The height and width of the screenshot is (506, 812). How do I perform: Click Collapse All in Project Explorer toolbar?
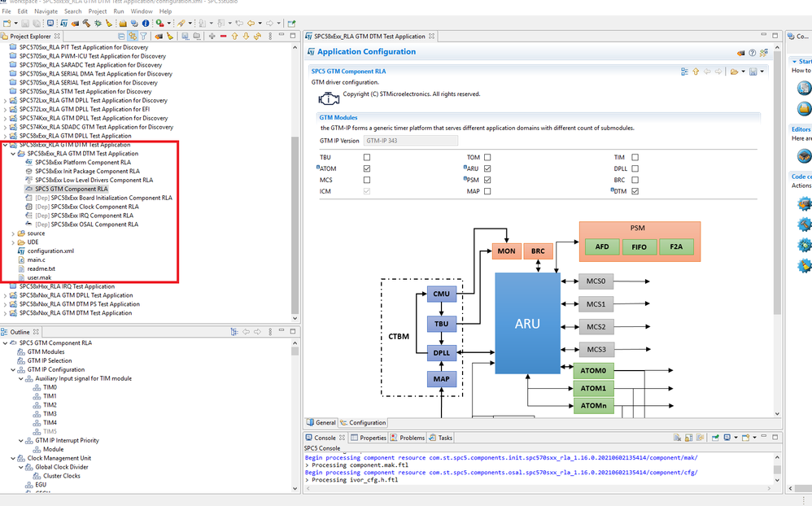121,37
